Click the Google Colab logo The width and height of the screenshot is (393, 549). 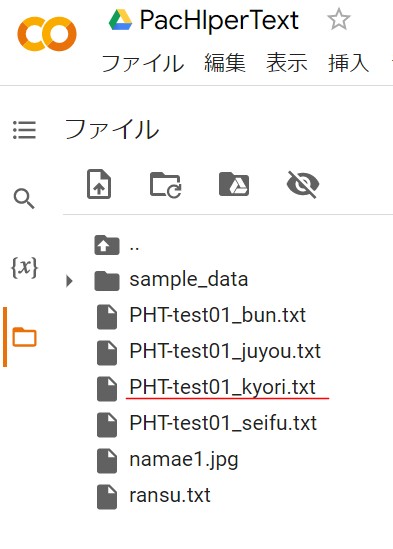[47, 34]
